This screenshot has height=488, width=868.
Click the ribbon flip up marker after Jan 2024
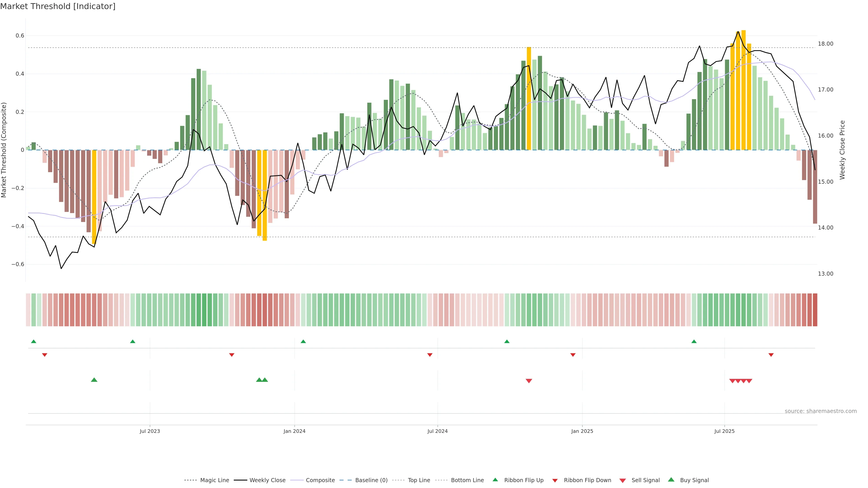click(x=303, y=342)
